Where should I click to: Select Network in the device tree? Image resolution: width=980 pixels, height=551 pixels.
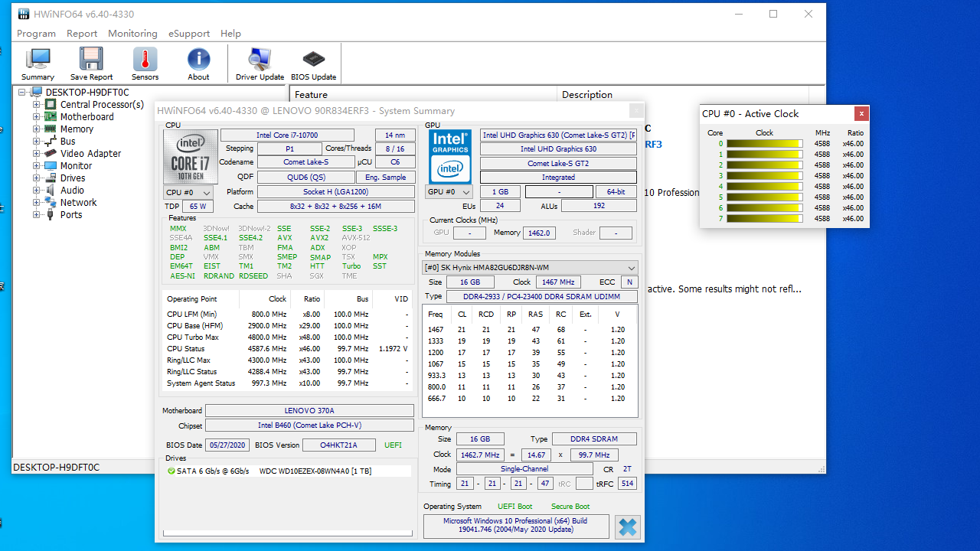pos(78,203)
